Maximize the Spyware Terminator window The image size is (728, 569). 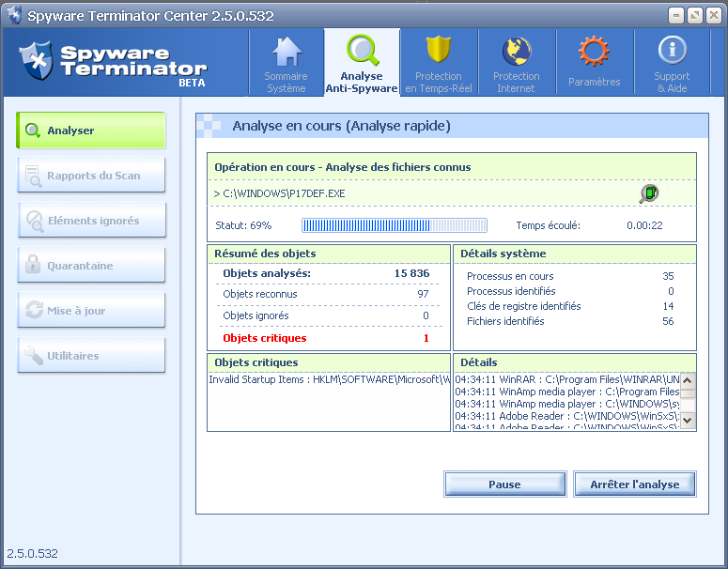coord(695,16)
